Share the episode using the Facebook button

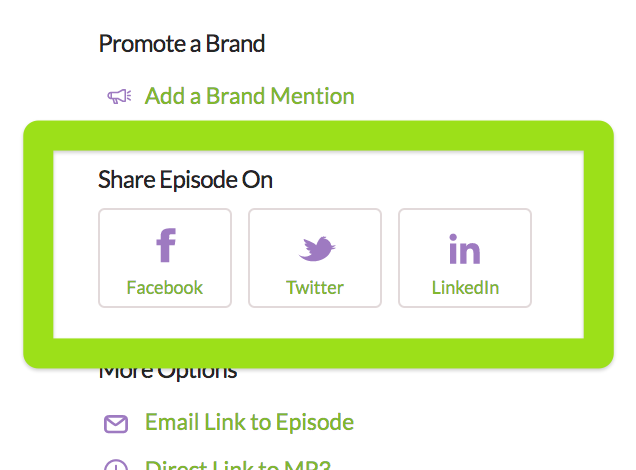165,258
